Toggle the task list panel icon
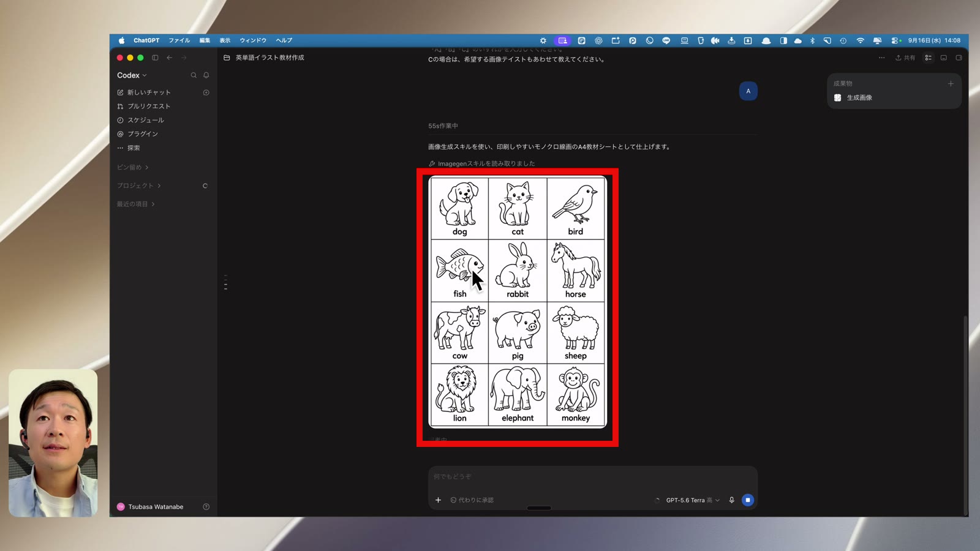This screenshot has height=551, width=980. [929, 58]
